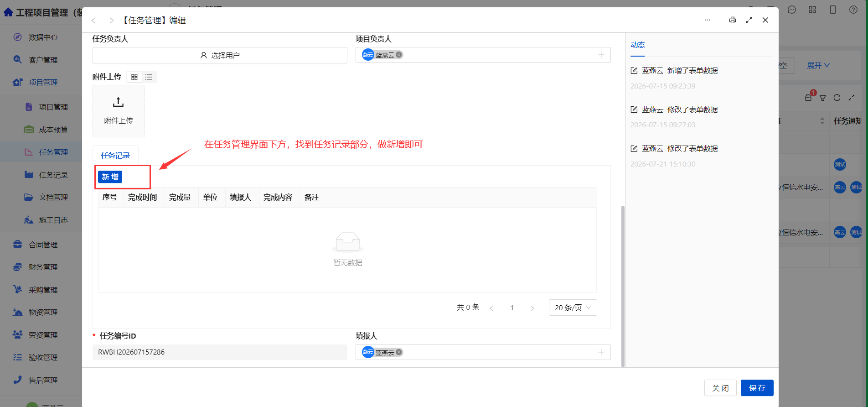Refresh the background list
The image size is (868, 407).
coord(837,98)
